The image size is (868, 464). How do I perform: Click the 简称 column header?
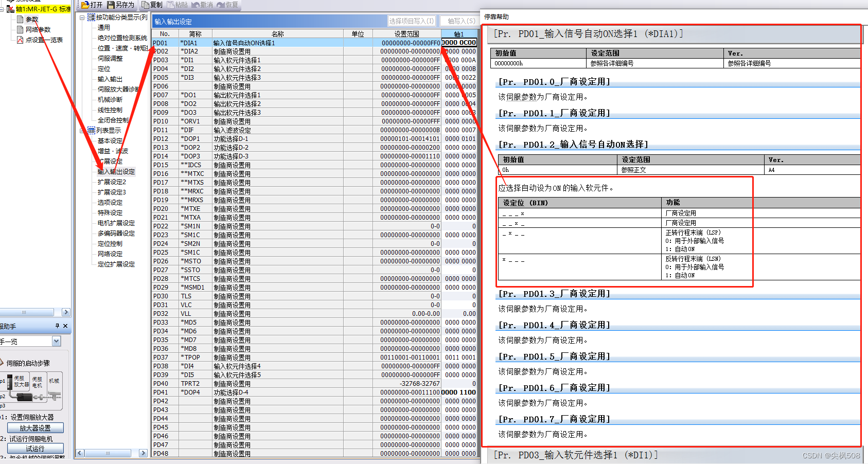[195, 34]
